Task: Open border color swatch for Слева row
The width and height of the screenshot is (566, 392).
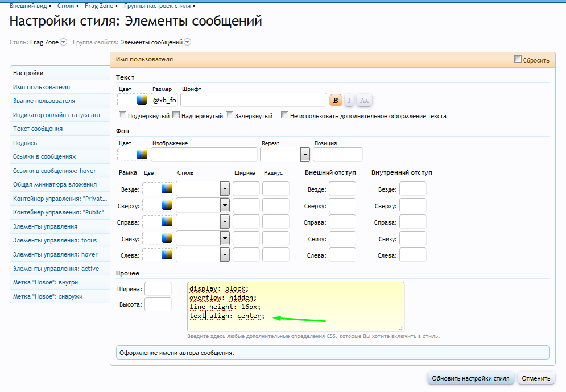Action: point(167,255)
